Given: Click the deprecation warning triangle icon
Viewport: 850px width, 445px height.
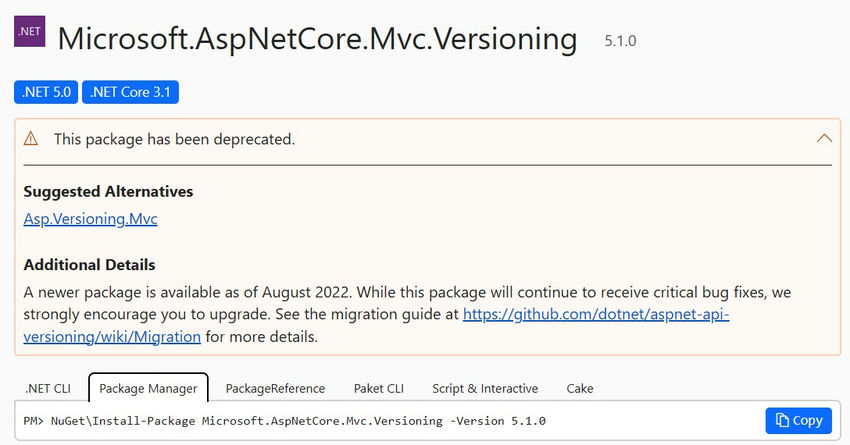Looking at the screenshot, I should 31,139.
